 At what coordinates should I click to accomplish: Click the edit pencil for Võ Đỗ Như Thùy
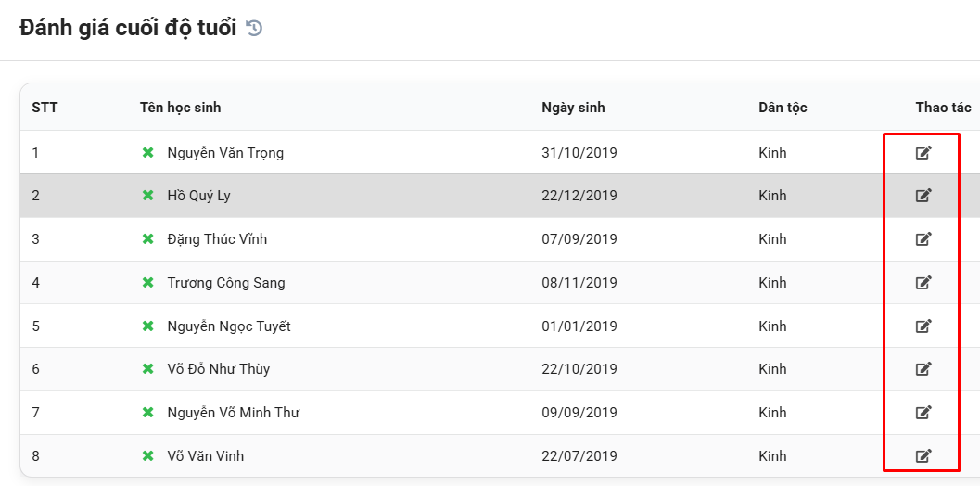click(923, 369)
